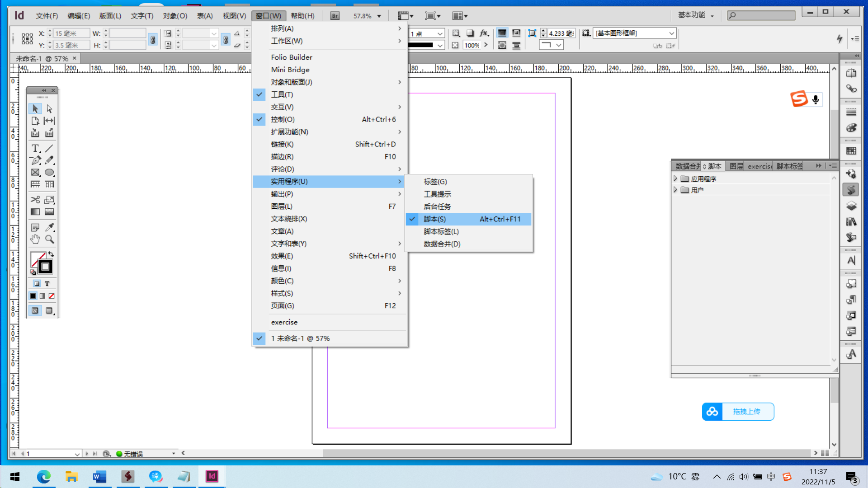Toggle constrain width and height link

click(153, 40)
